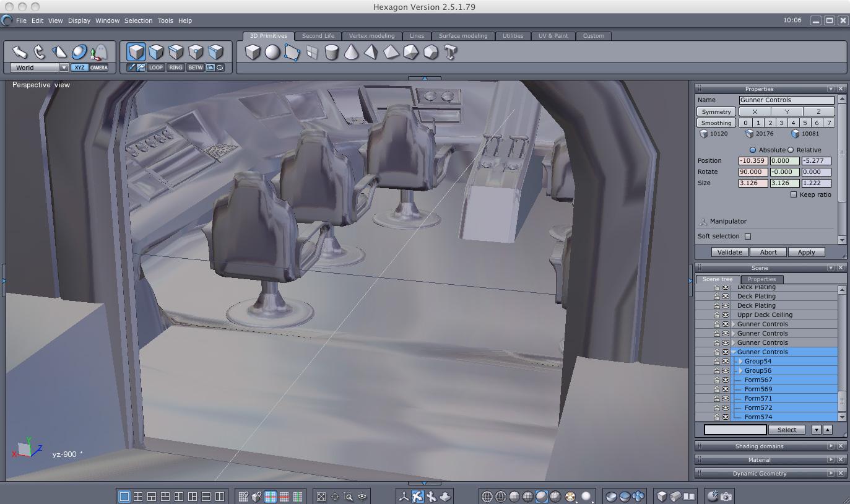Switch to the Surface modeling tab

click(x=463, y=36)
